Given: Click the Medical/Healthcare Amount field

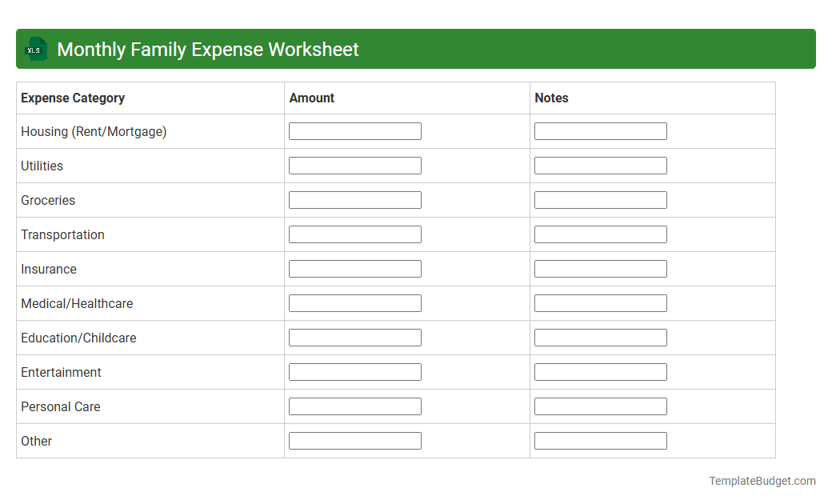Looking at the screenshot, I should 354,302.
